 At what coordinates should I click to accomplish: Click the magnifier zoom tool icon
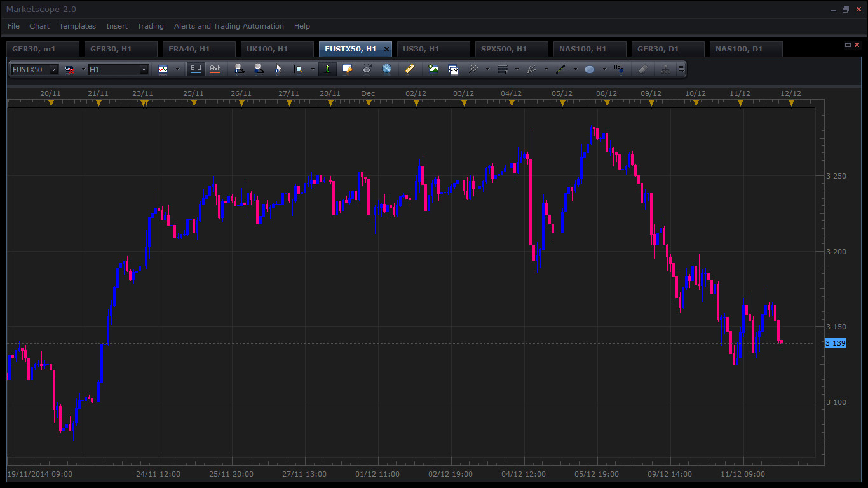coord(297,69)
